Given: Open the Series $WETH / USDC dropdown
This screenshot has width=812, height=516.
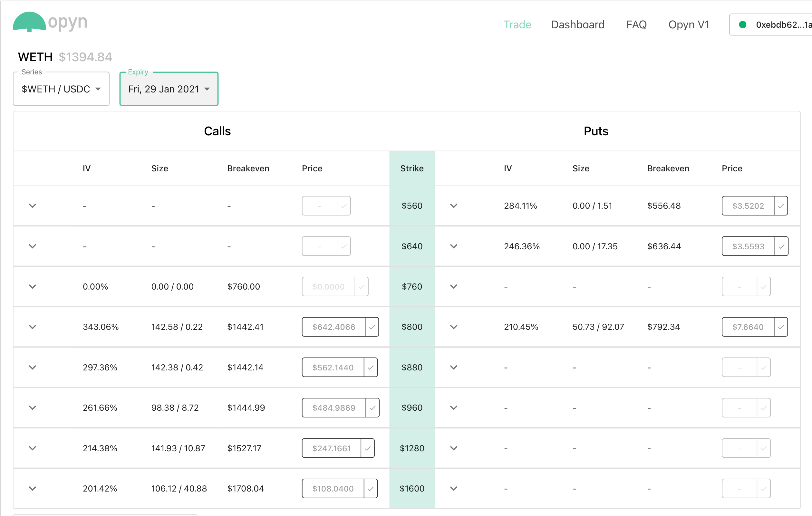Looking at the screenshot, I should coord(61,89).
